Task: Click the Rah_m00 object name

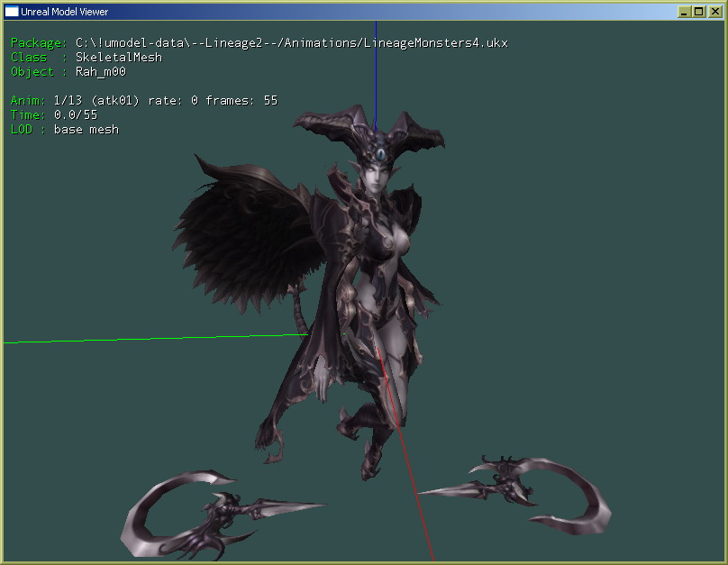Action: click(x=101, y=72)
